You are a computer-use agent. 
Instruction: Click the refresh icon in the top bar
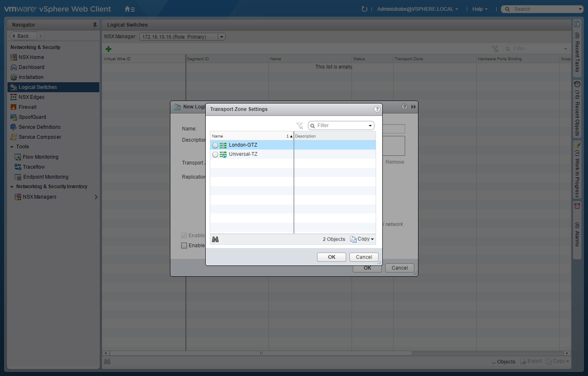[364, 9]
